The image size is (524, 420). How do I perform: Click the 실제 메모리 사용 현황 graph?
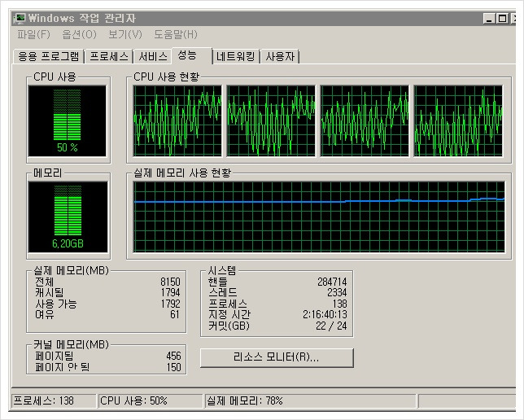[319, 217]
